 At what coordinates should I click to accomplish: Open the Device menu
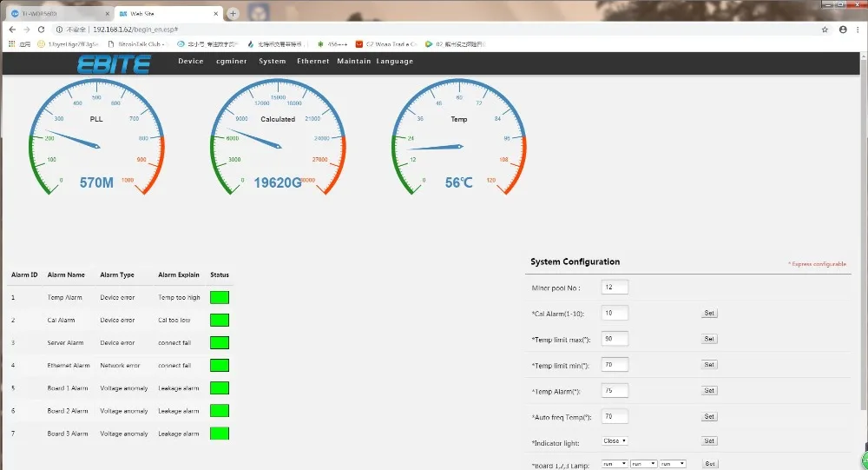(190, 61)
